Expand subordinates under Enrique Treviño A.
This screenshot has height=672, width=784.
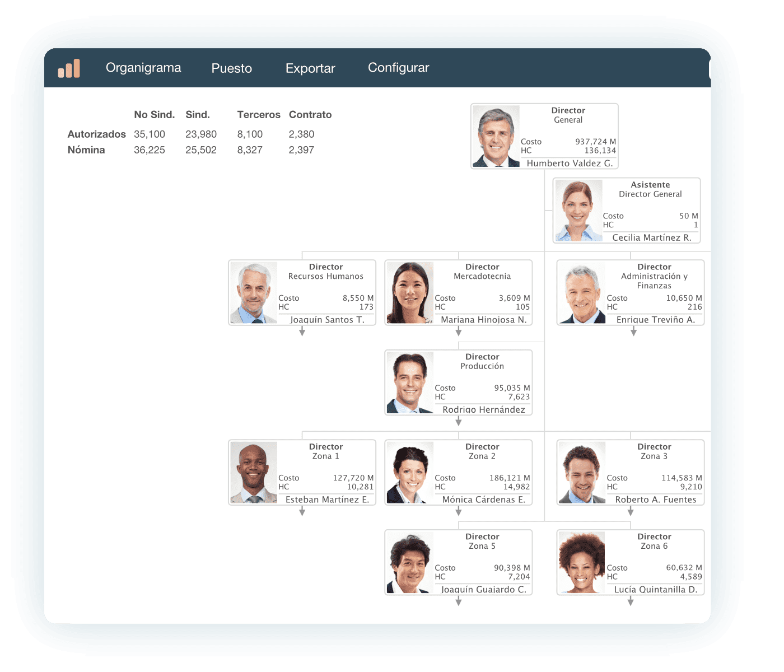point(633,332)
